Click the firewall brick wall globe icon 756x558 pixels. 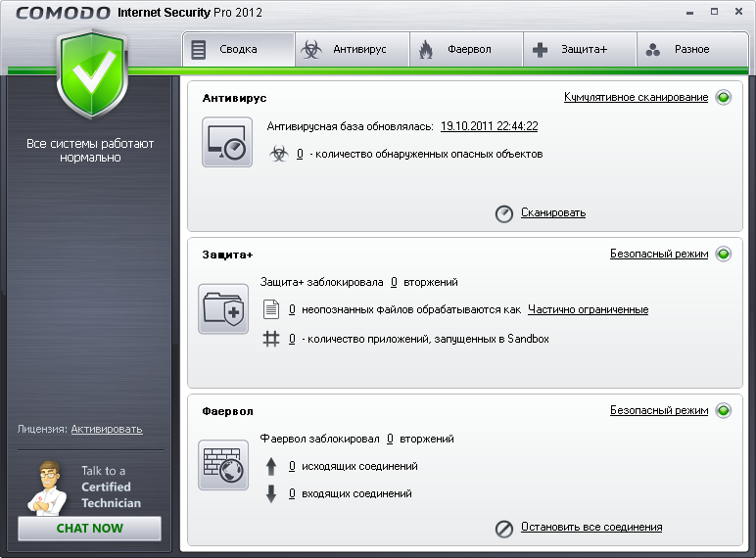tap(223, 465)
